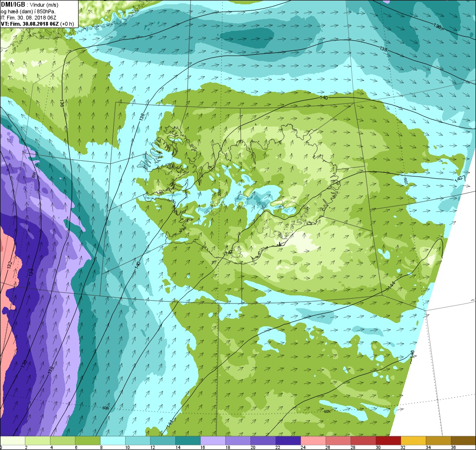The height and width of the screenshot is (450, 476).
Task: Click the 144 contour label southeast of Iceland
Action: (x=392, y=284)
